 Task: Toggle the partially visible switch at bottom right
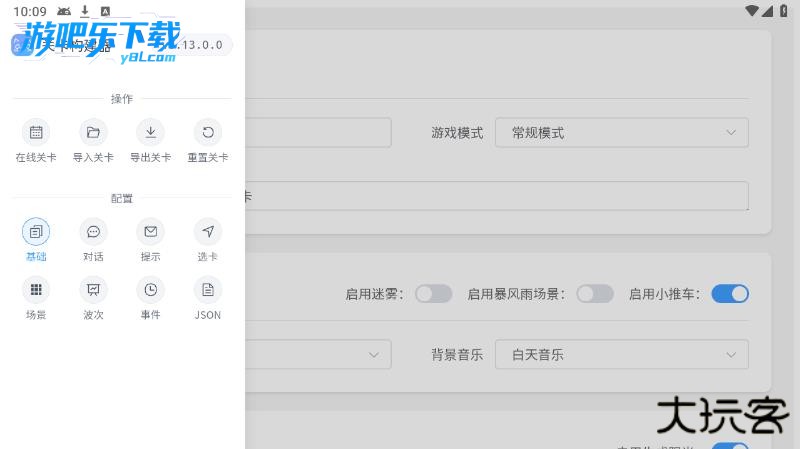pyautogui.click(x=730, y=445)
